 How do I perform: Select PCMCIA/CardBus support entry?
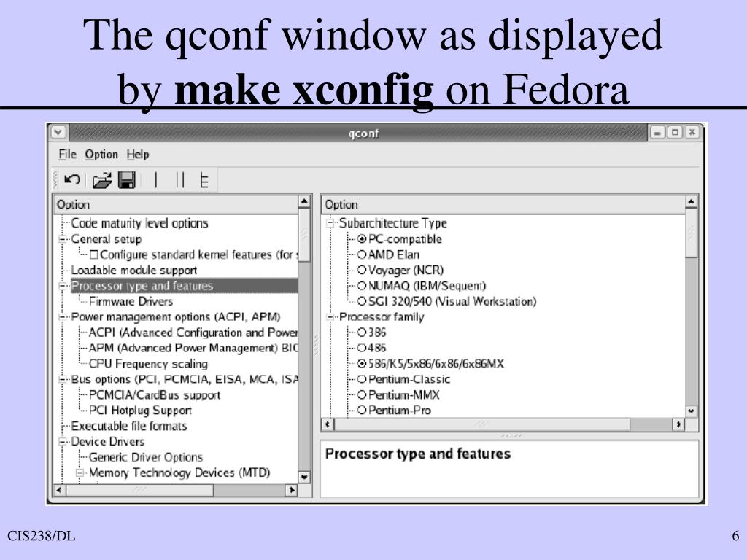155,394
